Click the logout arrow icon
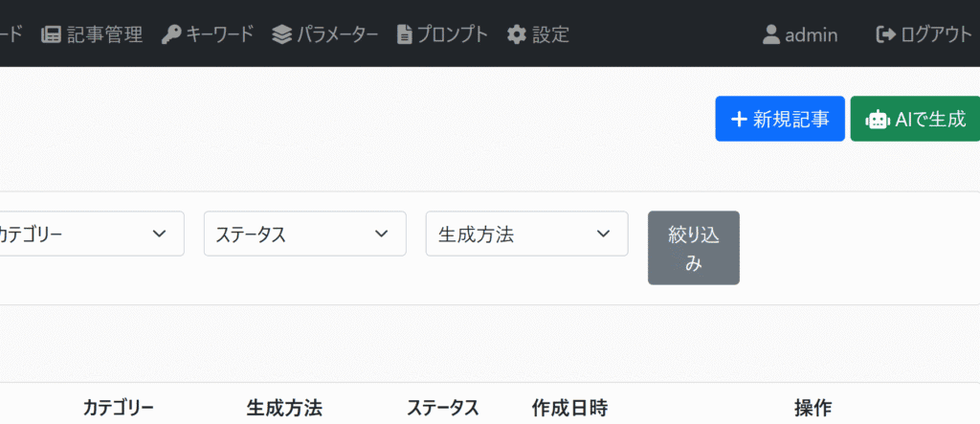This screenshot has height=424, width=980. point(885,34)
